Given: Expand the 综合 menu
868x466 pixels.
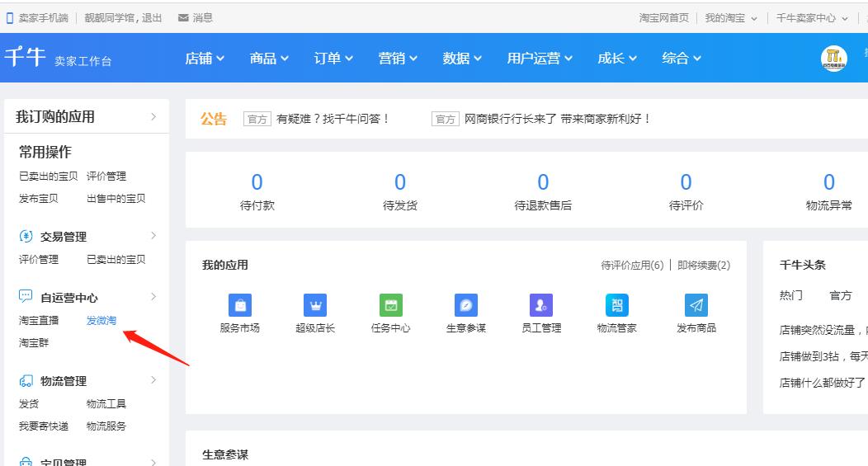Looking at the screenshot, I should [682, 58].
